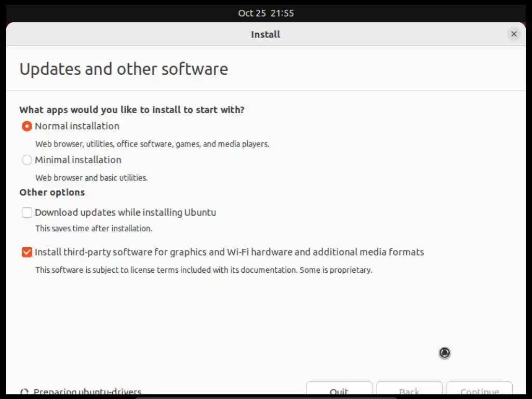Click 'This saves time after installation.' text
This screenshot has width=532, height=399.
tap(94, 229)
